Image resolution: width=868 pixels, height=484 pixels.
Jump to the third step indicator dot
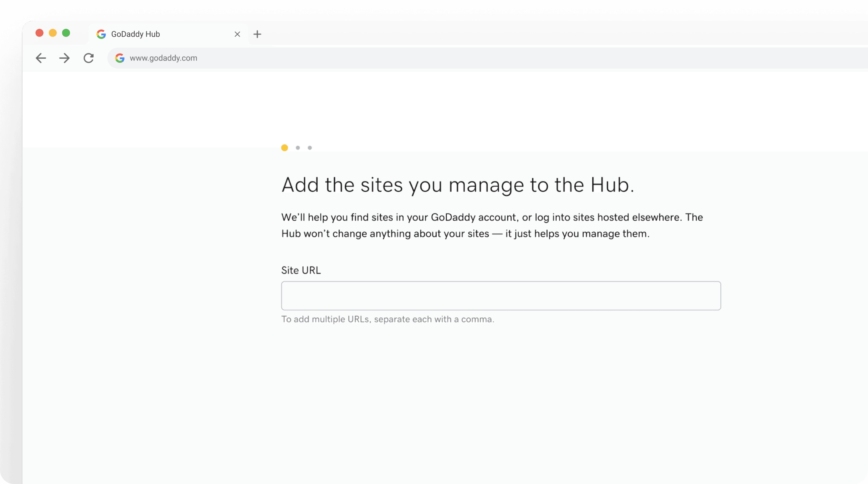click(310, 147)
